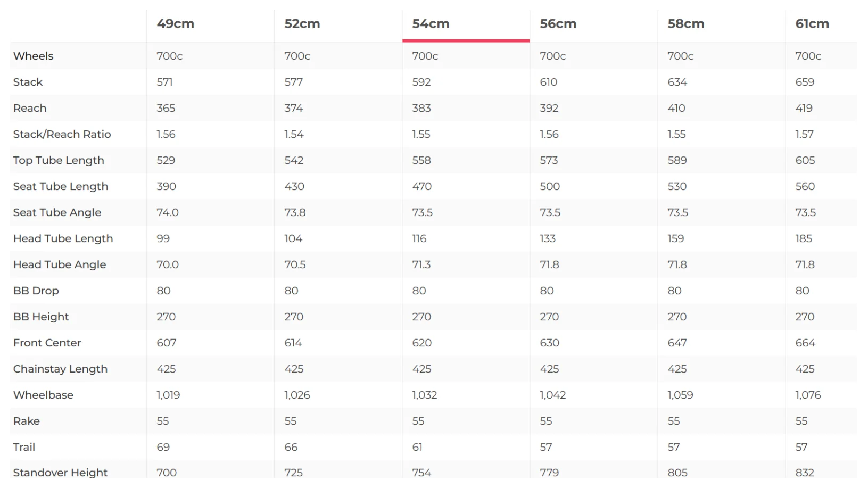868x488 pixels.
Task: Click the Reach row label
Action: pos(30,108)
